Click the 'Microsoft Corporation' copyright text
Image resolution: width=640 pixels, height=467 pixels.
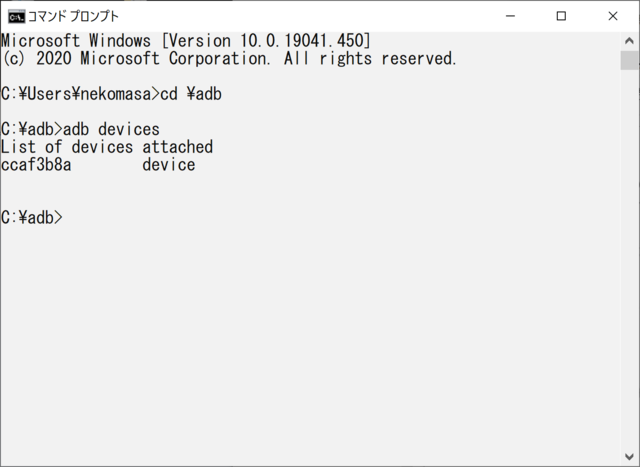coord(175,58)
